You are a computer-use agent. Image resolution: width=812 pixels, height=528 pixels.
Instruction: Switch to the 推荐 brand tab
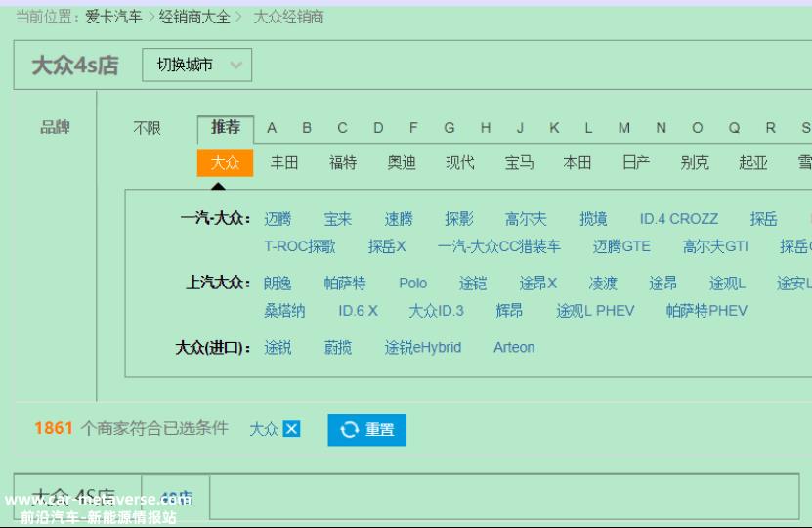coord(226,127)
